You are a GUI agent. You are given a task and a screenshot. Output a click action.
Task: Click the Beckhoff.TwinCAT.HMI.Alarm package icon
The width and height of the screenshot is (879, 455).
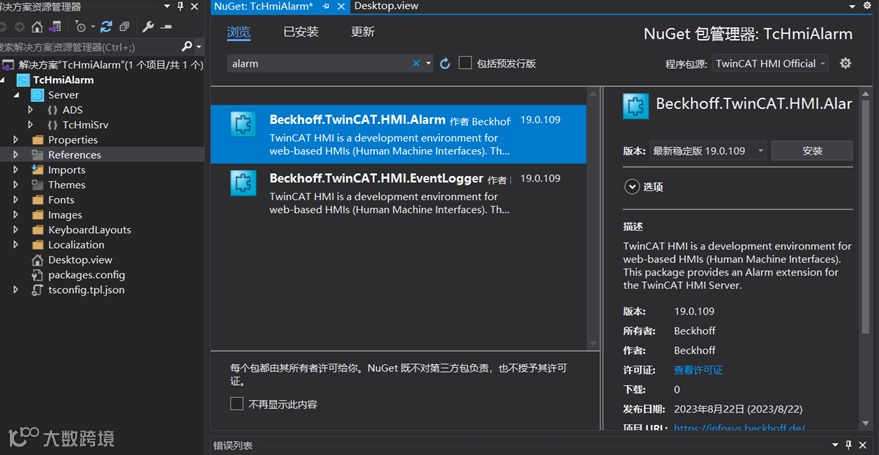[x=243, y=124]
